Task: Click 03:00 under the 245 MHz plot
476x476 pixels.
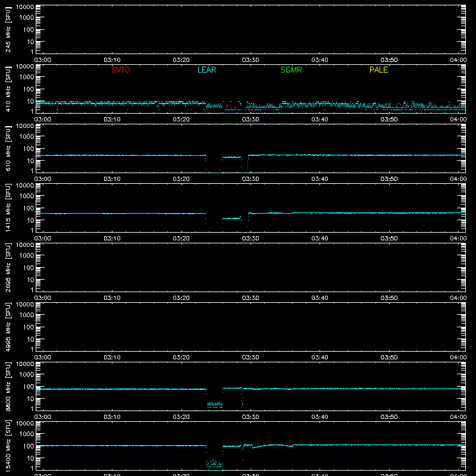Action: click(x=43, y=60)
